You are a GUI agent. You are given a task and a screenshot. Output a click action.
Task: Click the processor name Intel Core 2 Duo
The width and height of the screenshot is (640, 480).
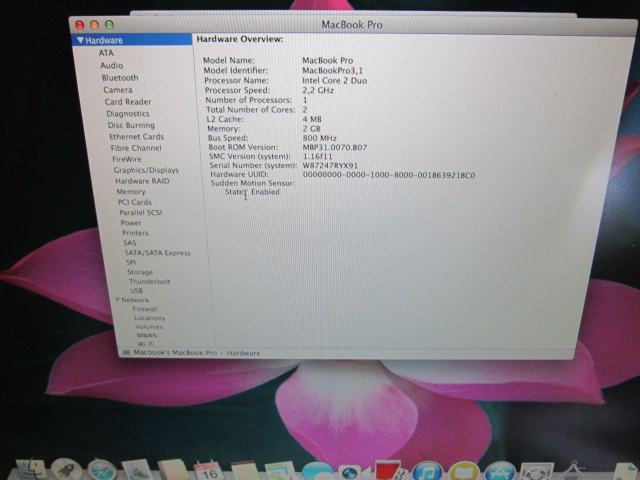[x=334, y=80]
